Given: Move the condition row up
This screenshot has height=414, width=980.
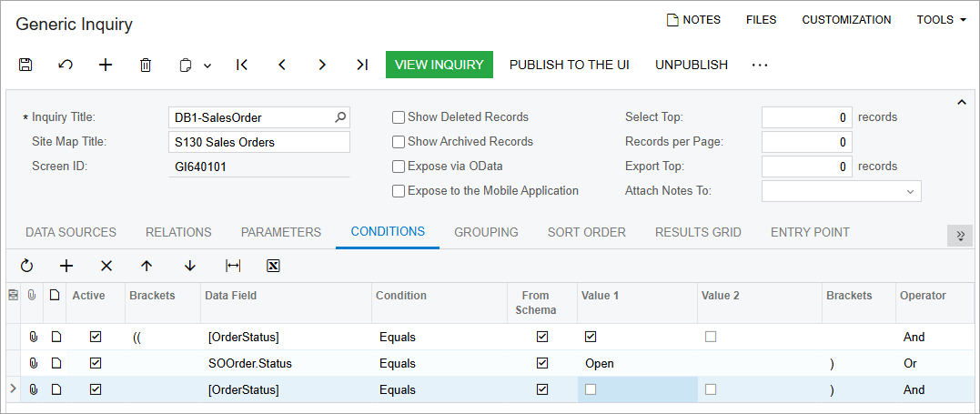Looking at the screenshot, I should (146, 266).
